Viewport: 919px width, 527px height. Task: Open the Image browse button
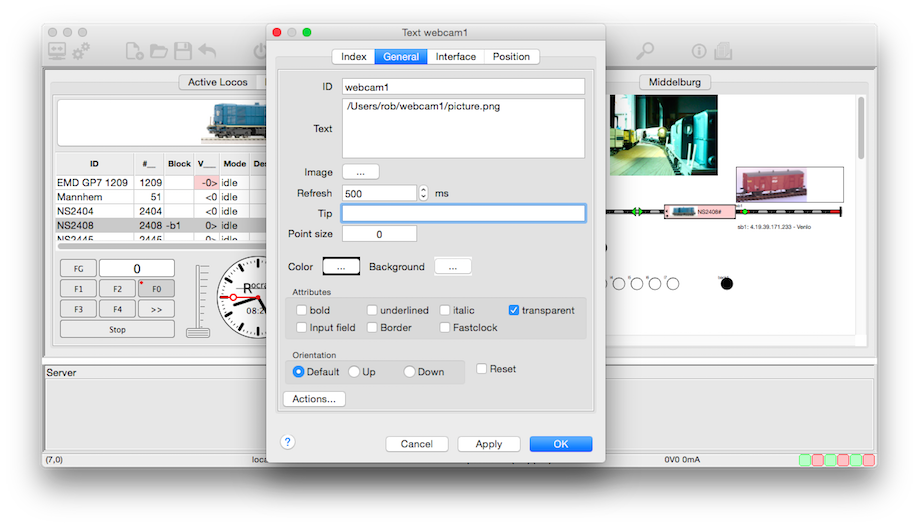click(360, 172)
